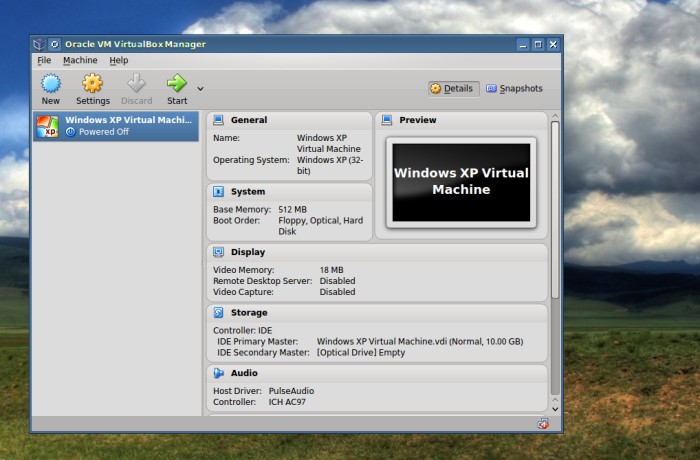Open Storage section header link
The width and height of the screenshot is (700, 460).
point(249,313)
